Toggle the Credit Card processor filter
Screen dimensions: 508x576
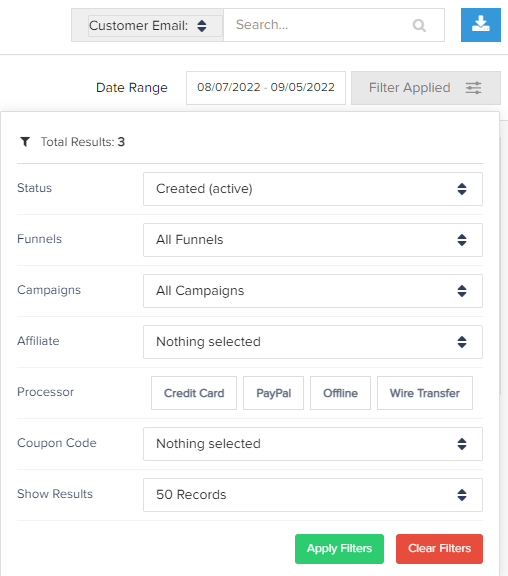click(194, 393)
